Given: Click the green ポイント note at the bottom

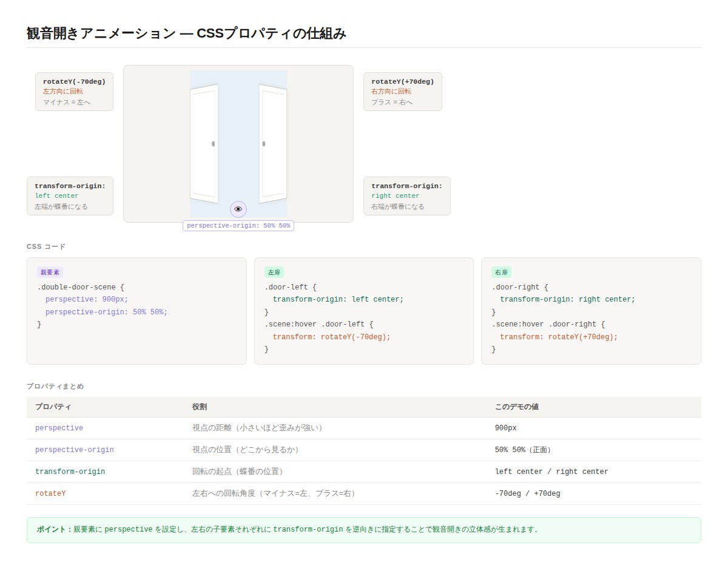Looking at the screenshot, I should tap(363, 529).
